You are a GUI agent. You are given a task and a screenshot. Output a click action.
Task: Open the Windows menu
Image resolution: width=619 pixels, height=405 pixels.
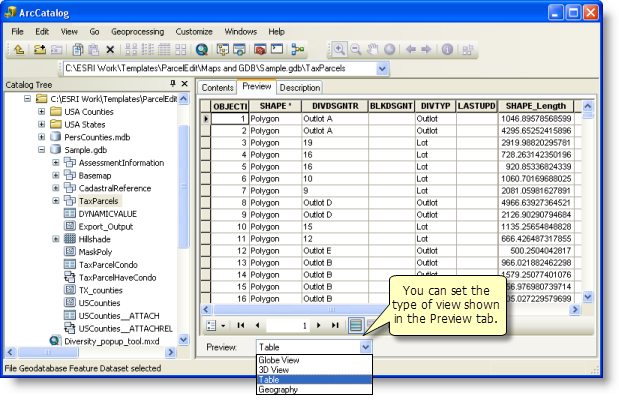240,32
